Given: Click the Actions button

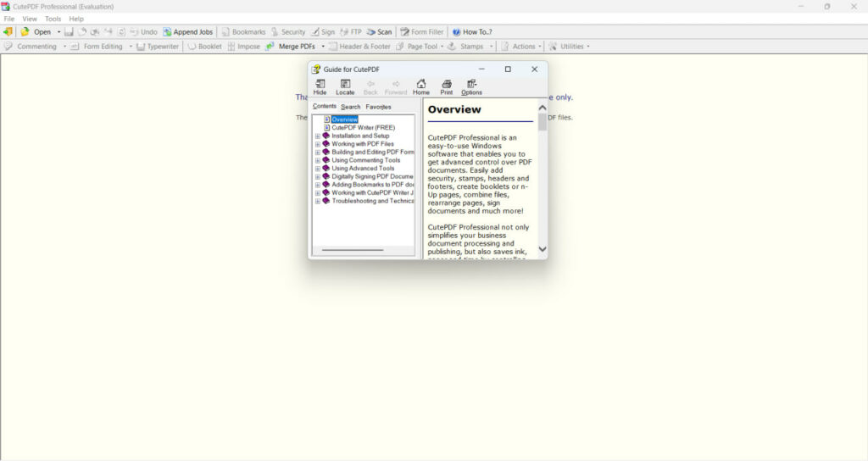Looking at the screenshot, I should point(518,47).
